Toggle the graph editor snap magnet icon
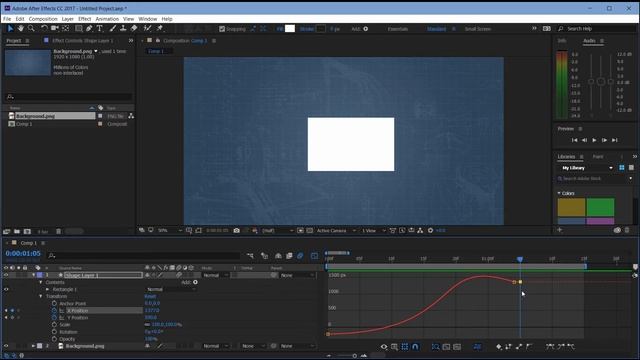640x360 pixels. [415, 347]
